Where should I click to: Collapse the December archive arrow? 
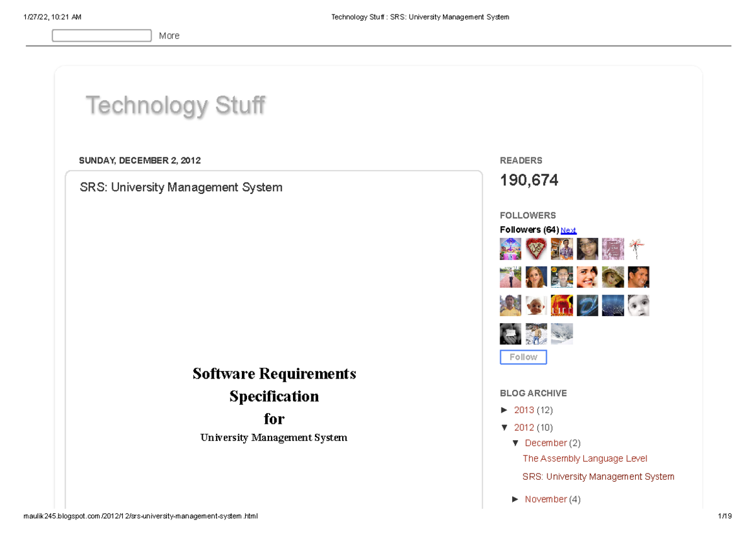click(516, 443)
